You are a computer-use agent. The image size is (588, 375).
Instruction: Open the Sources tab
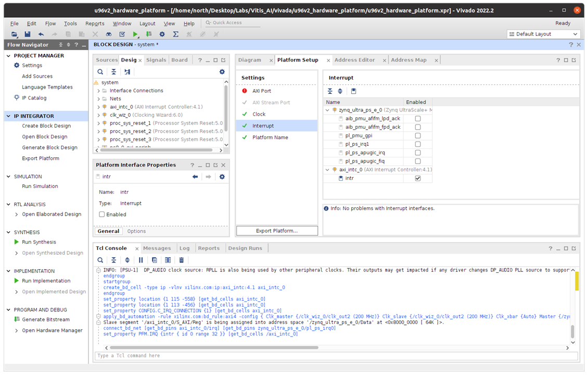107,60
